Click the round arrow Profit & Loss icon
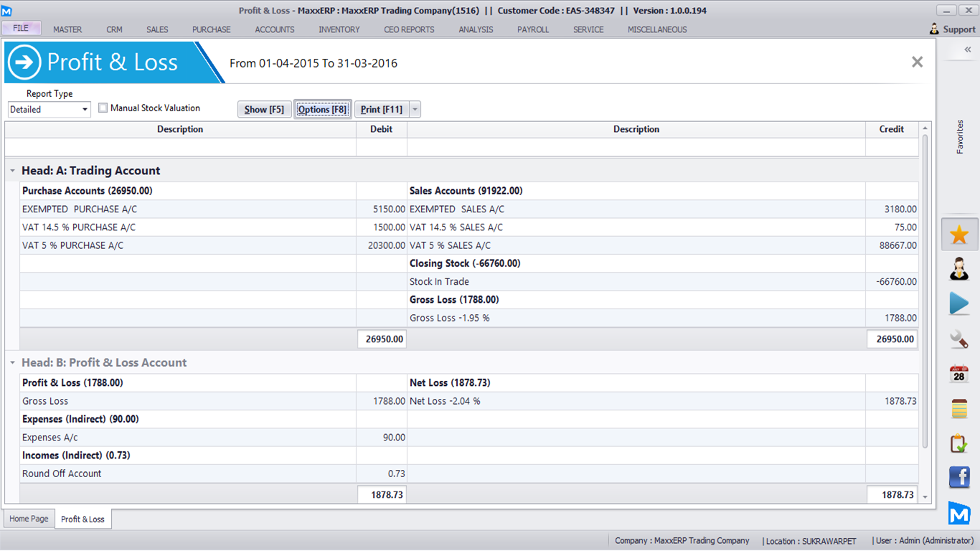 click(x=24, y=62)
